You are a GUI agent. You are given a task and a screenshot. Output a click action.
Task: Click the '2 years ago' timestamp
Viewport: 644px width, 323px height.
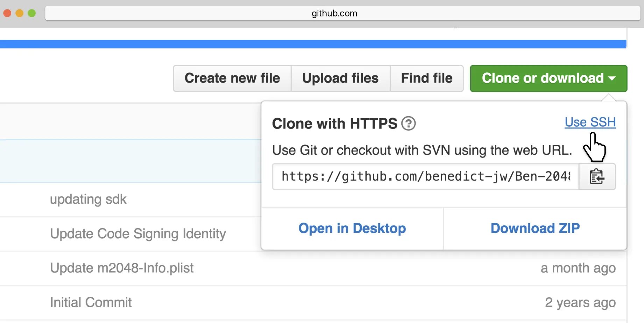(x=580, y=303)
